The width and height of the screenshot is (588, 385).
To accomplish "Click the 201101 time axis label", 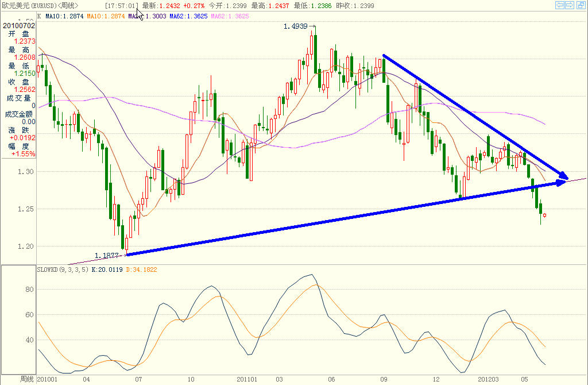I will point(247,379).
